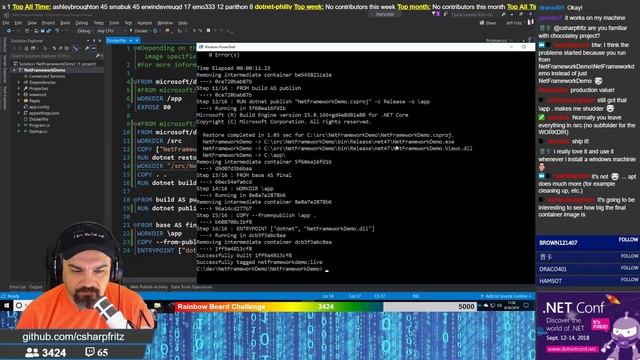Click the Quick Launch search box

point(476,15)
